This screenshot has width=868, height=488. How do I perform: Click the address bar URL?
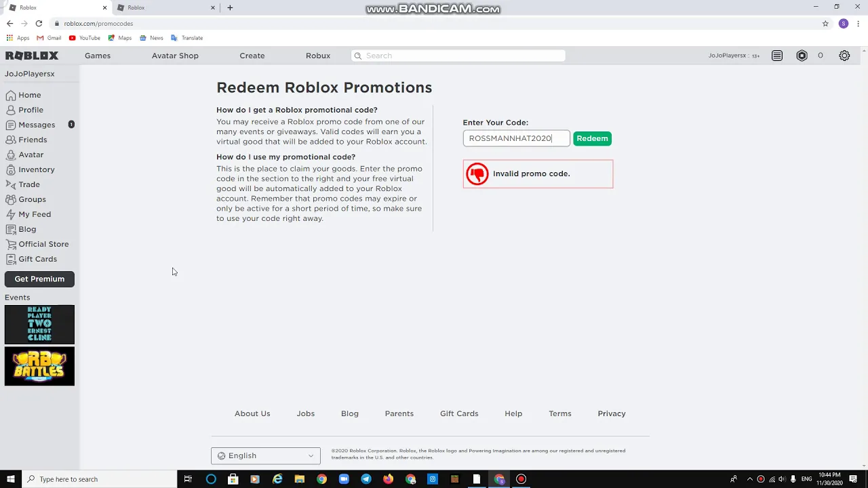click(98, 23)
